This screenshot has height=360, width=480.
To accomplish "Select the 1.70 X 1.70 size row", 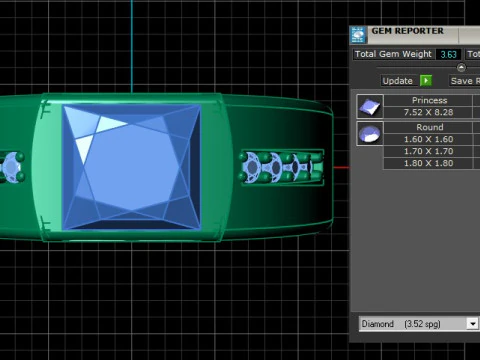I will click(x=428, y=151).
